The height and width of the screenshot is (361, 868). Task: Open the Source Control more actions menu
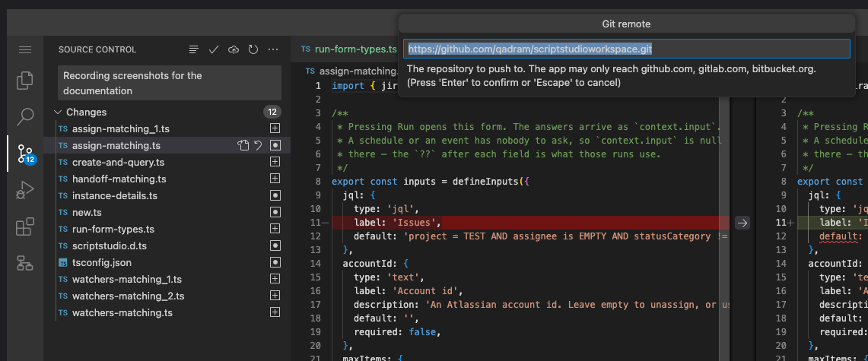tap(273, 49)
